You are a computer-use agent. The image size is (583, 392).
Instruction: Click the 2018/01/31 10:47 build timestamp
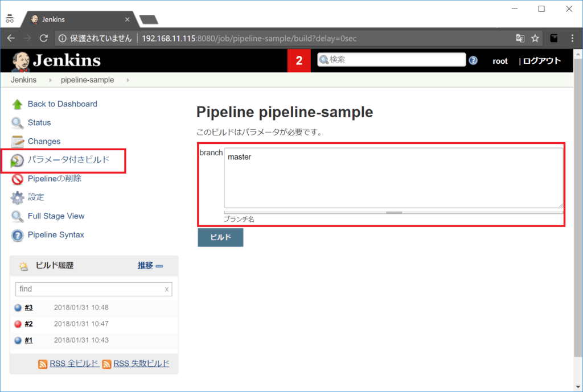point(81,324)
